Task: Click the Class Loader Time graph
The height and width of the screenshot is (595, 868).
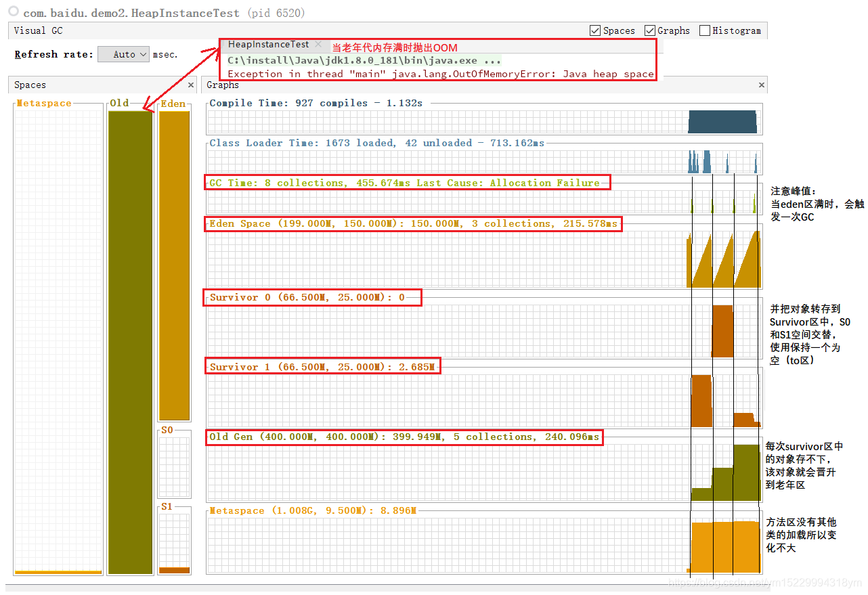Action: 484,162
